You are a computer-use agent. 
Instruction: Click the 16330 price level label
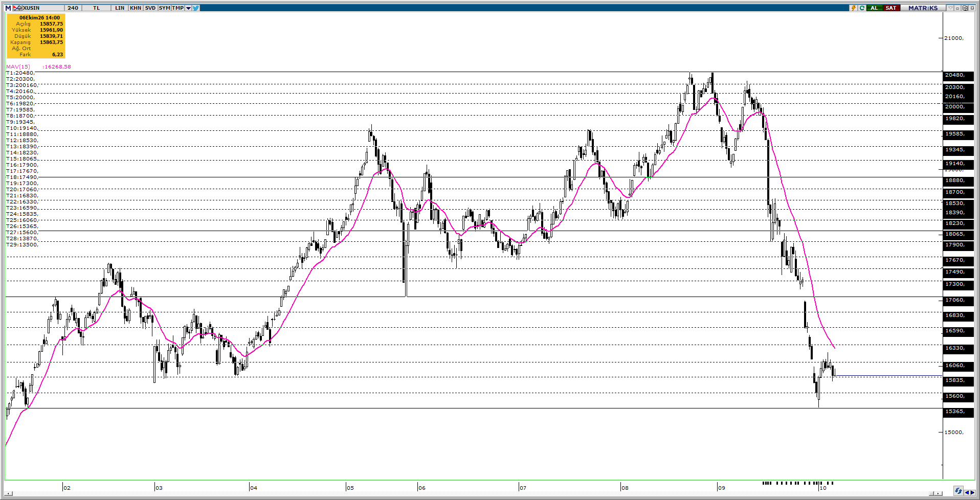(958, 348)
